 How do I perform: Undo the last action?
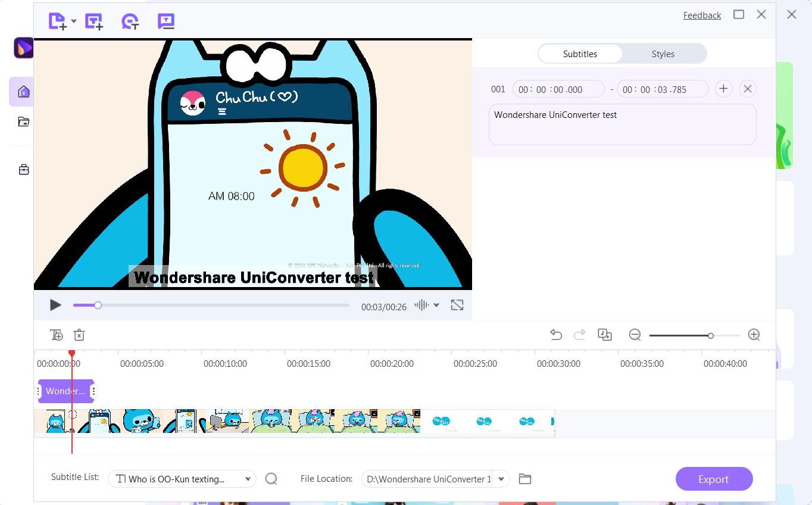(555, 335)
